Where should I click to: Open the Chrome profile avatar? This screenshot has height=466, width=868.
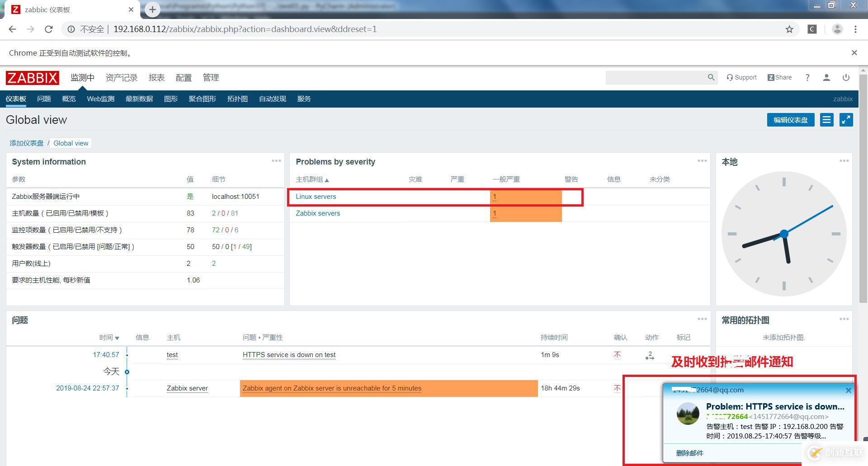tap(837, 29)
